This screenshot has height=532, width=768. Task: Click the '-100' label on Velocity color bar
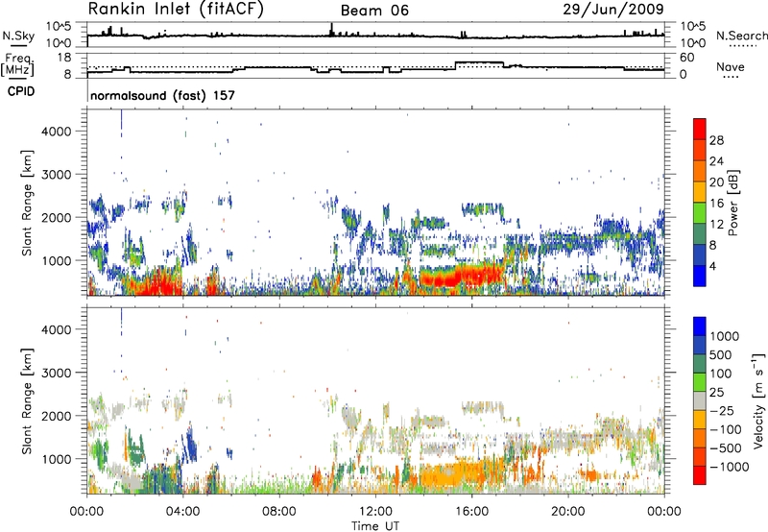pyautogui.click(x=726, y=429)
